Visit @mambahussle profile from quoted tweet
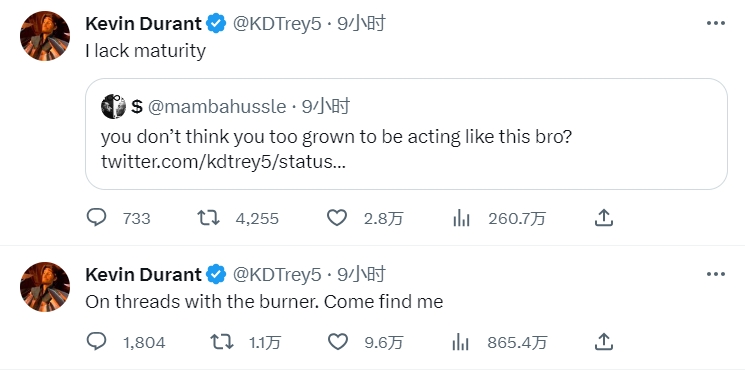This screenshot has width=745, height=370. 217,107
